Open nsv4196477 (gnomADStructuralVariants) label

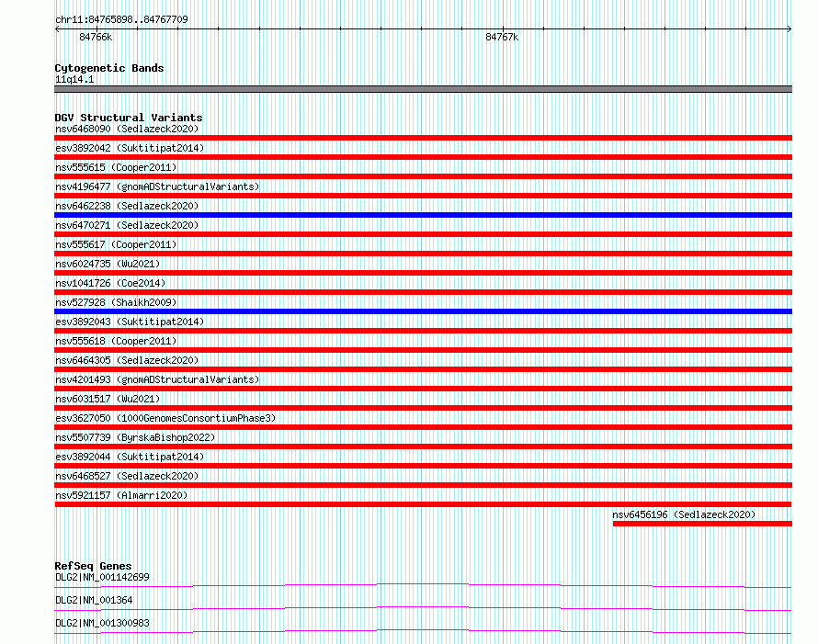[157, 186]
